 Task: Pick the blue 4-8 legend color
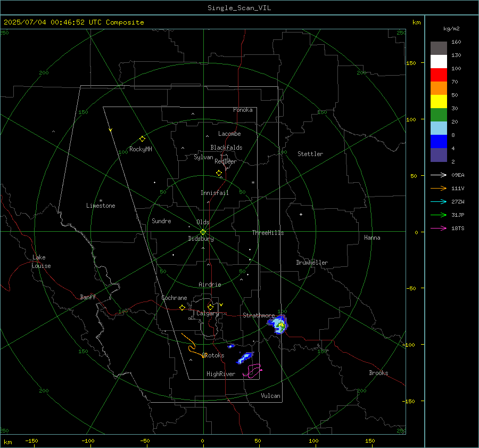439,142
